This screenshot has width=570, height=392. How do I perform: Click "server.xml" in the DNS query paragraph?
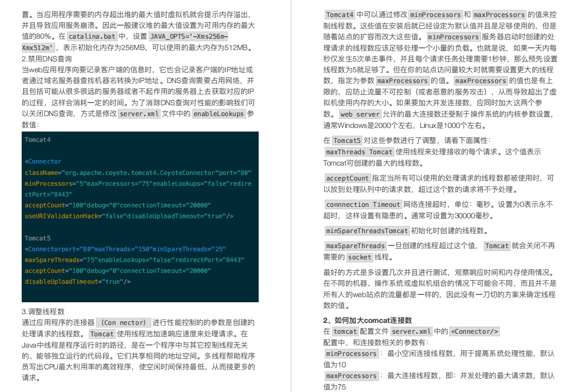pos(139,113)
